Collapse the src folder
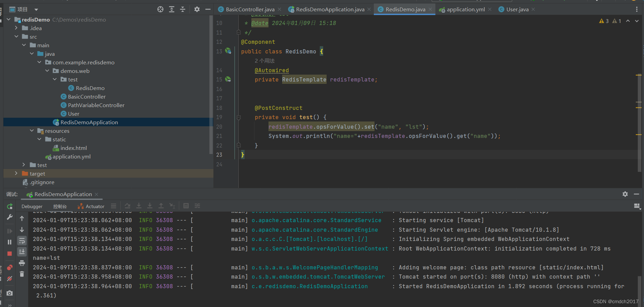 [16, 37]
